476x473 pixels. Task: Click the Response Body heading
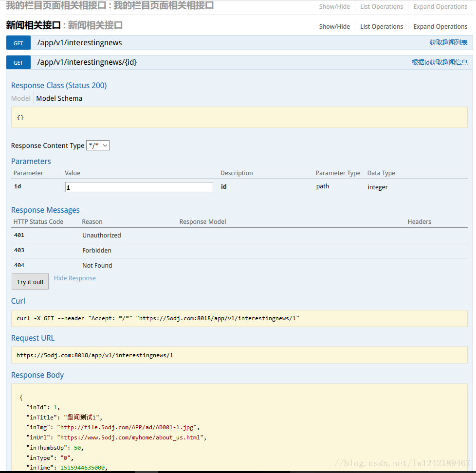click(37, 375)
